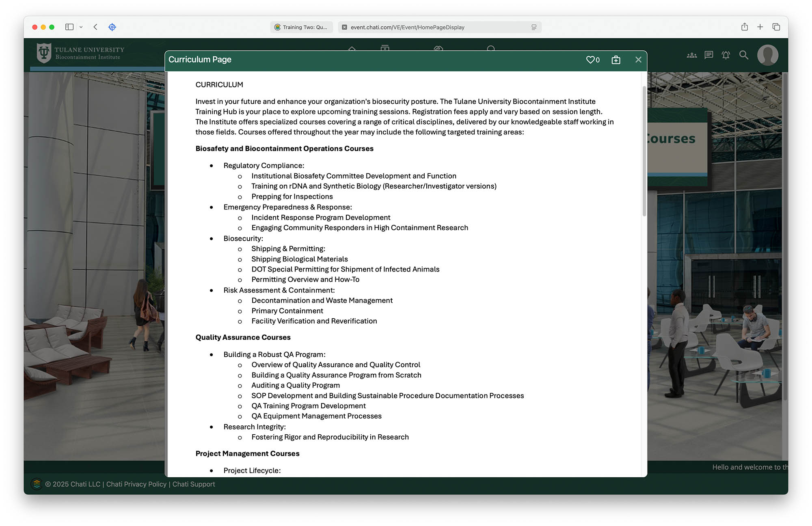The image size is (812, 526).
Task: Open the reader view icon in address bar
Action: (534, 27)
